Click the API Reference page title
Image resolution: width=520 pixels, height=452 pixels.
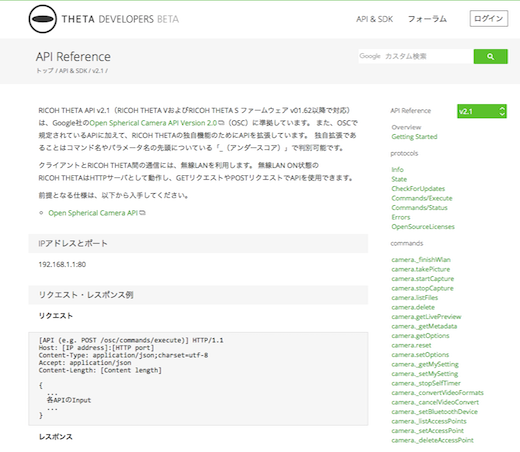point(73,57)
